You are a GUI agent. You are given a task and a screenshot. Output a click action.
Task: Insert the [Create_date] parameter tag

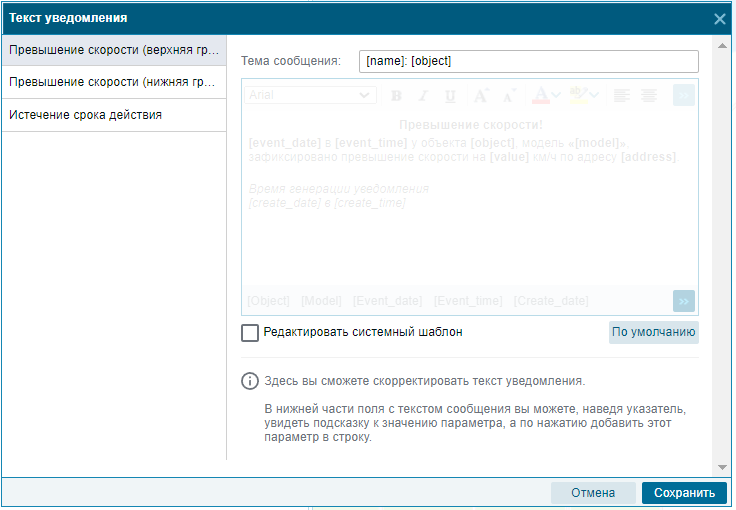[x=551, y=301]
